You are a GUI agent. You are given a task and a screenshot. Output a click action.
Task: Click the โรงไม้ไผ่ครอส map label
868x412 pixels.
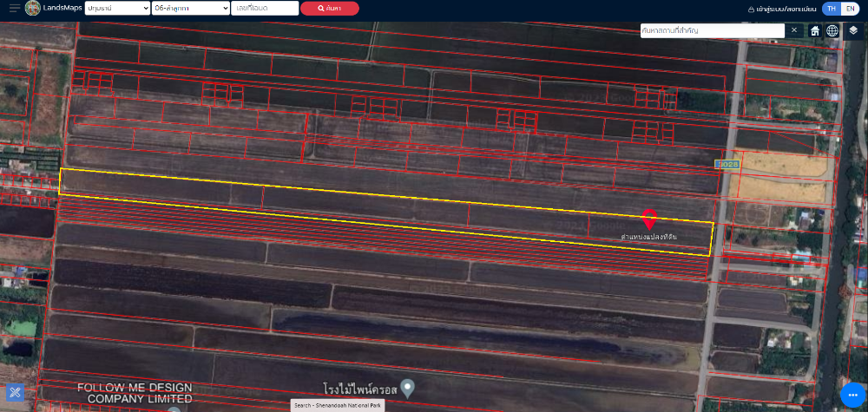coord(360,389)
